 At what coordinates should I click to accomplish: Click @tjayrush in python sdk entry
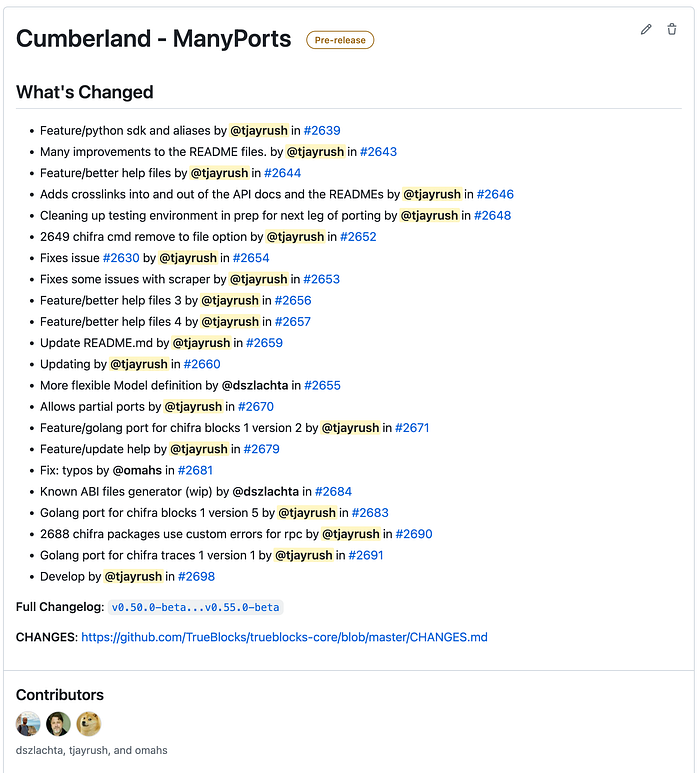click(x=259, y=131)
